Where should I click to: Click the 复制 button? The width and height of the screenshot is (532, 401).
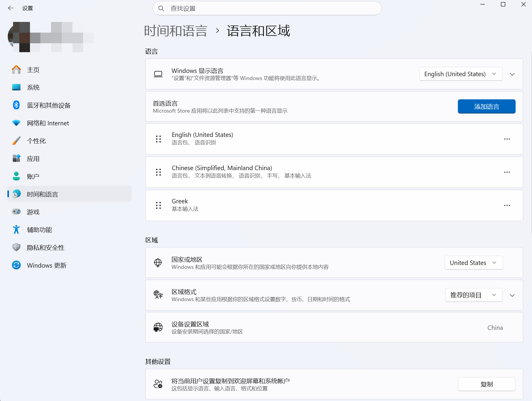coord(487,384)
